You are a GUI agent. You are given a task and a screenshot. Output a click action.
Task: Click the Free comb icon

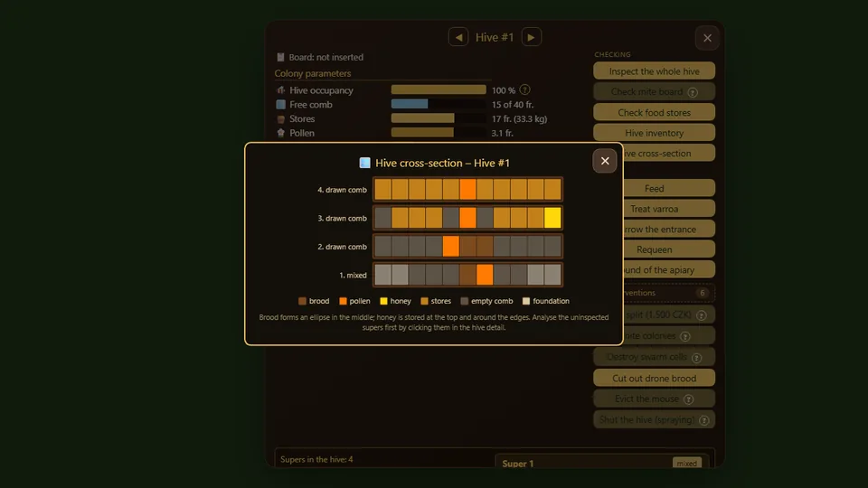280,105
